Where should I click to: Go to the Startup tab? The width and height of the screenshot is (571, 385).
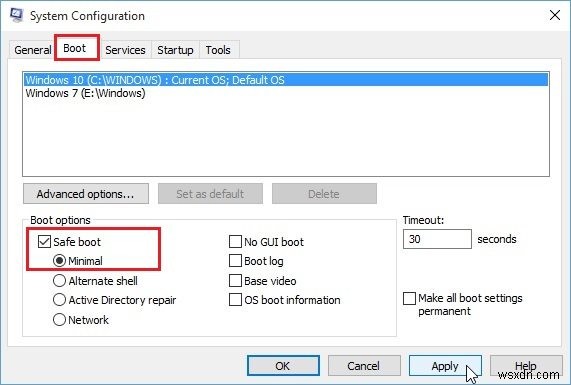pyautogui.click(x=175, y=50)
